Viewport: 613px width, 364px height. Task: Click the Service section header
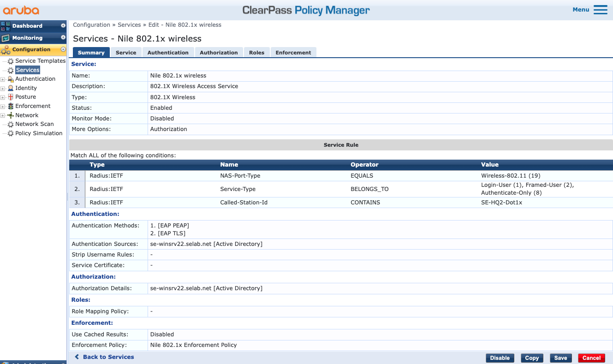83,64
